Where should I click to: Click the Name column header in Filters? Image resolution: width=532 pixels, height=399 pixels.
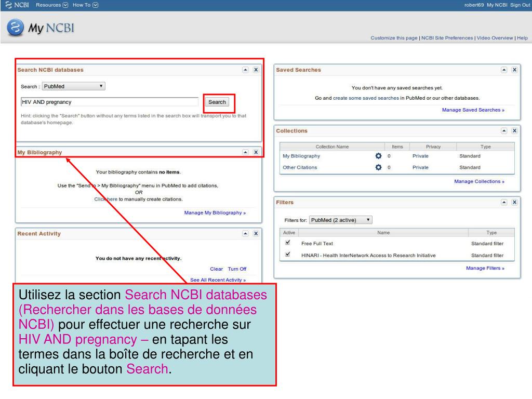(383, 232)
